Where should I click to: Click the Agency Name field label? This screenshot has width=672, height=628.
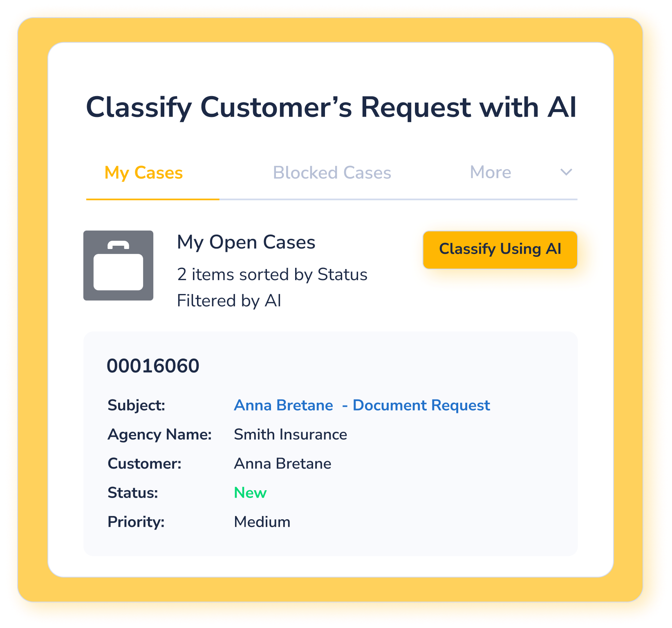[x=160, y=435]
